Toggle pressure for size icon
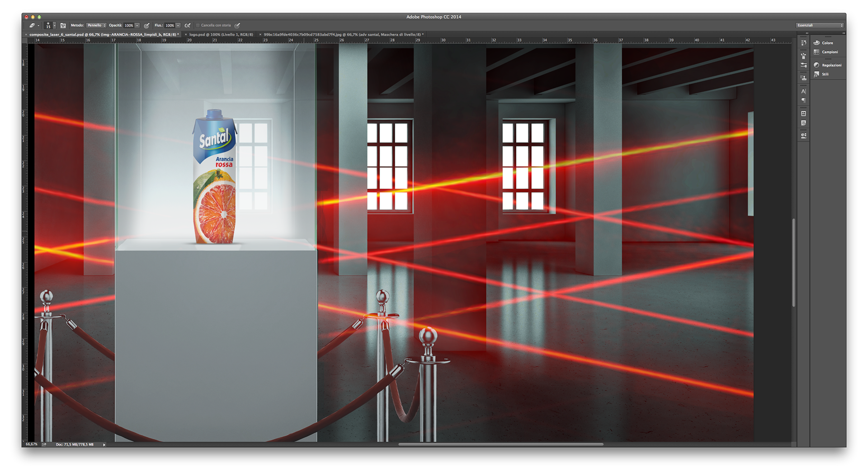The height and width of the screenshot is (476, 868). point(237,26)
